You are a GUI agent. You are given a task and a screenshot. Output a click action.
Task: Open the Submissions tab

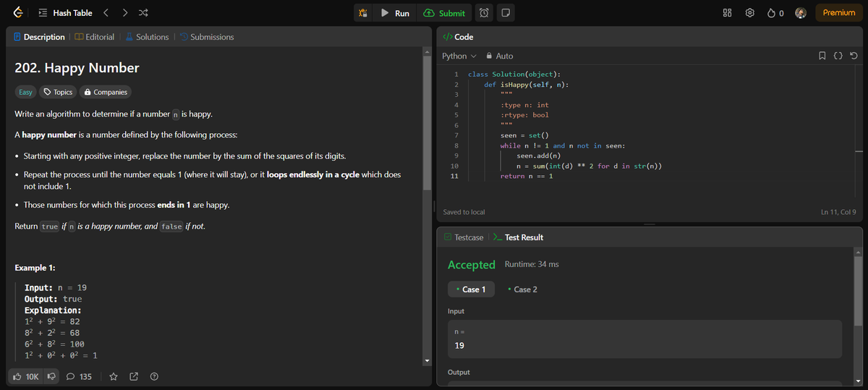click(206, 37)
